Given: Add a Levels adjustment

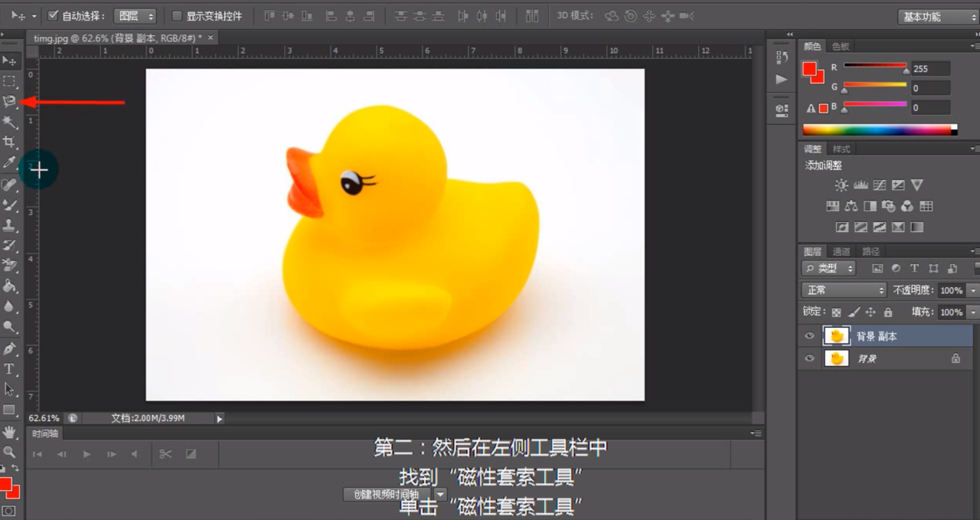Looking at the screenshot, I should 861,185.
